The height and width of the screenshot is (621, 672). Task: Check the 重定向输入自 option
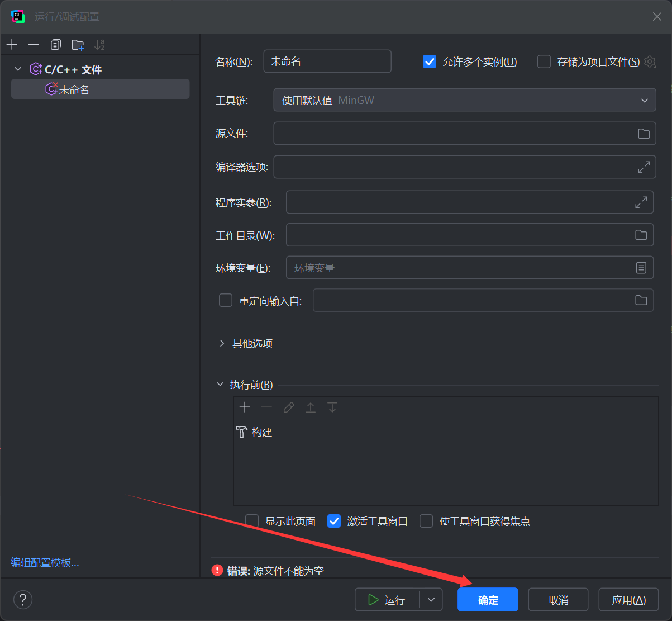pyautogui.click(x=226, y=301)
